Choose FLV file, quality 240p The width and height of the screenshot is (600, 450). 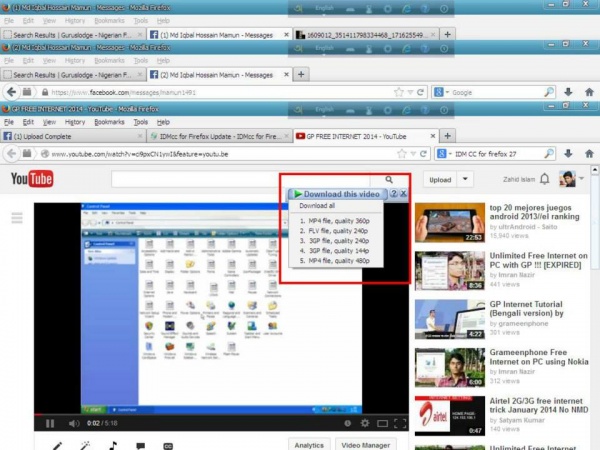(x=334, y=231)
